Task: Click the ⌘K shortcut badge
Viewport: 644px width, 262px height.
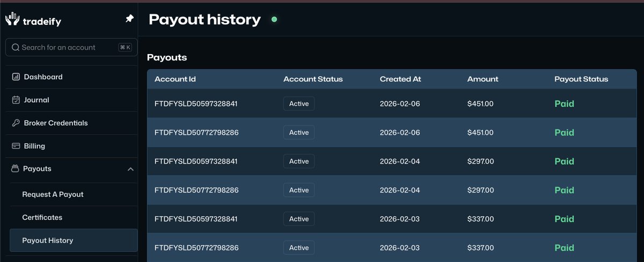Action: (125, 47)
